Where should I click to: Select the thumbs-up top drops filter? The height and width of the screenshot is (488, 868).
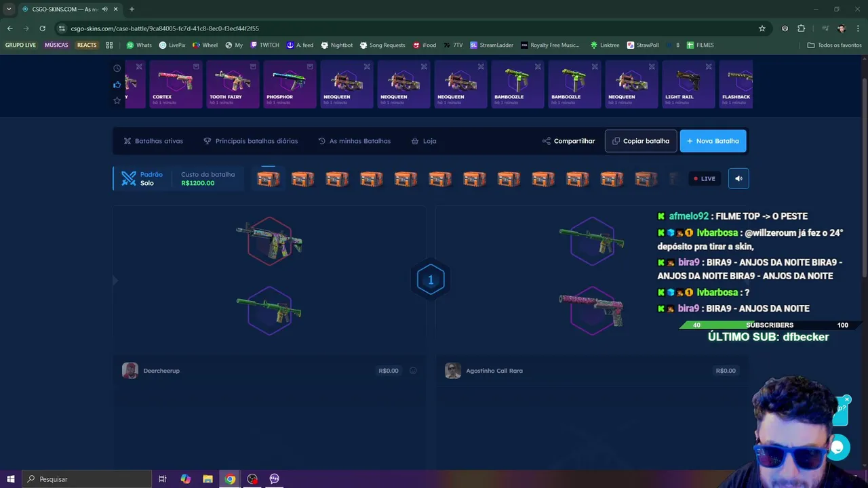117,84
